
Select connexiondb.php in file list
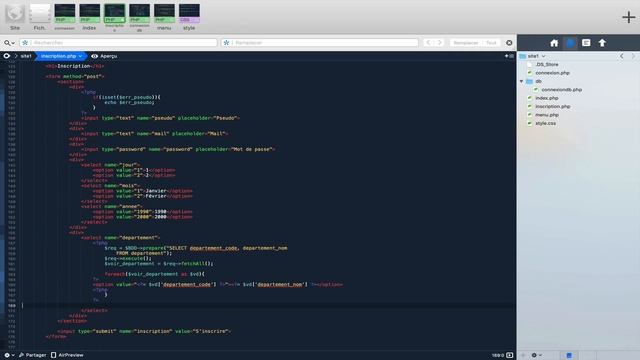[x=561, y=89]
